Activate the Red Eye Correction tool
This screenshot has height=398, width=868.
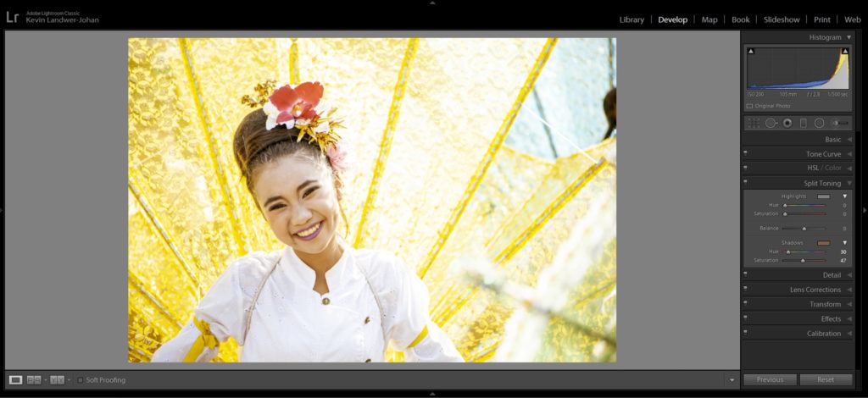click(x=787, y=123)
